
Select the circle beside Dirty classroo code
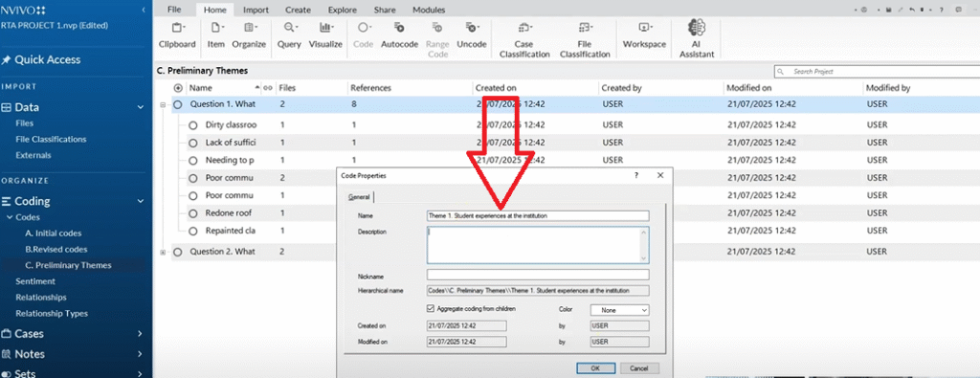tap(193, 125)
